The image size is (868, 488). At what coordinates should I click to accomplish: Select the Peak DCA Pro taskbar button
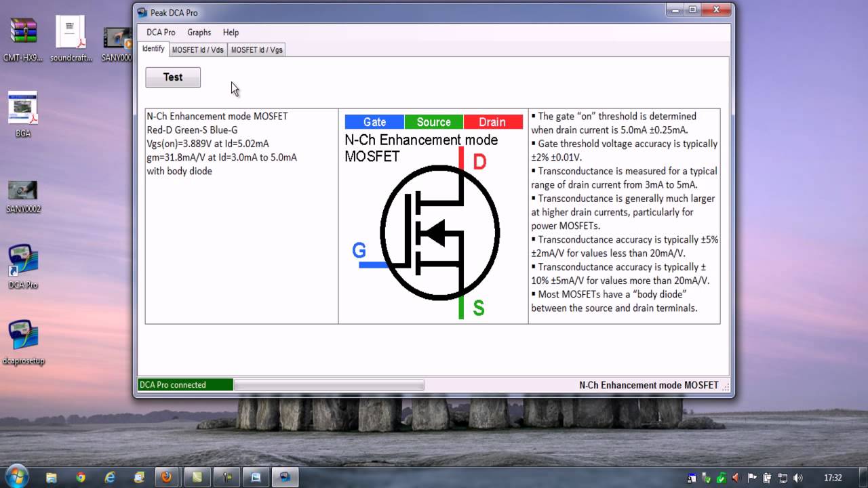pos(285,477)
